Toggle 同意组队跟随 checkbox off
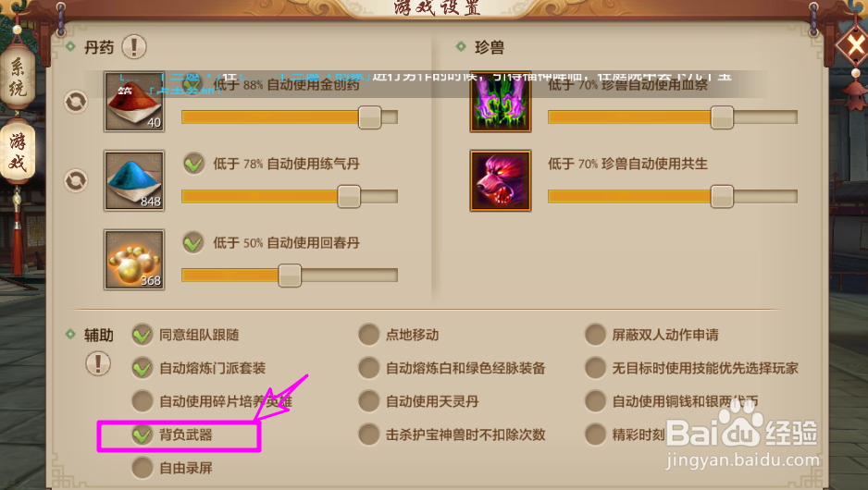The height and width of the screenshot is (490, 868). click(x=143, y=335)
